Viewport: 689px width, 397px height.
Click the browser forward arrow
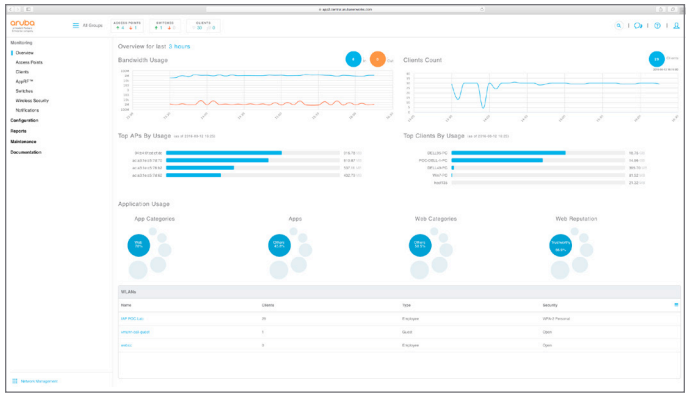(18, 9)
